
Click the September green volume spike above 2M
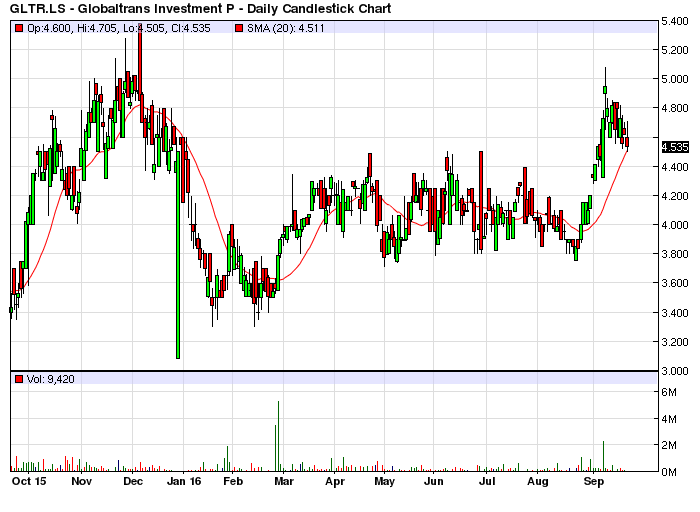tap(603, 456)
